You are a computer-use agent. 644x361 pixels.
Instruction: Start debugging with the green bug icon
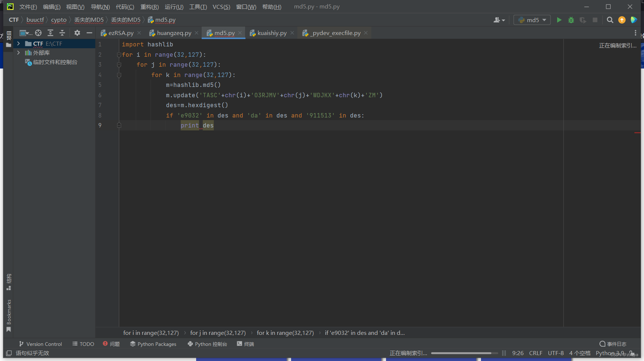571,20
